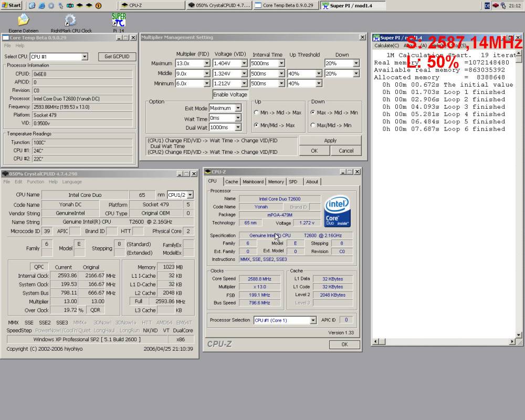Open the Language menu in CrystalCPUID
This screenshot has height=420, width=525.
pos(72,182)
